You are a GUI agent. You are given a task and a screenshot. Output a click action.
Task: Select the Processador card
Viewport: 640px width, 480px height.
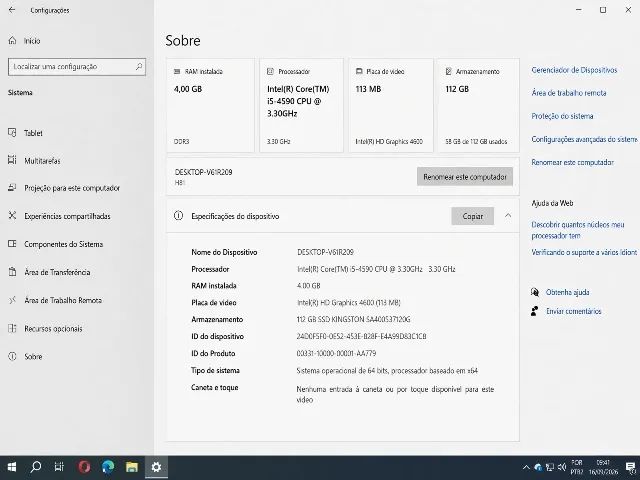301,105
